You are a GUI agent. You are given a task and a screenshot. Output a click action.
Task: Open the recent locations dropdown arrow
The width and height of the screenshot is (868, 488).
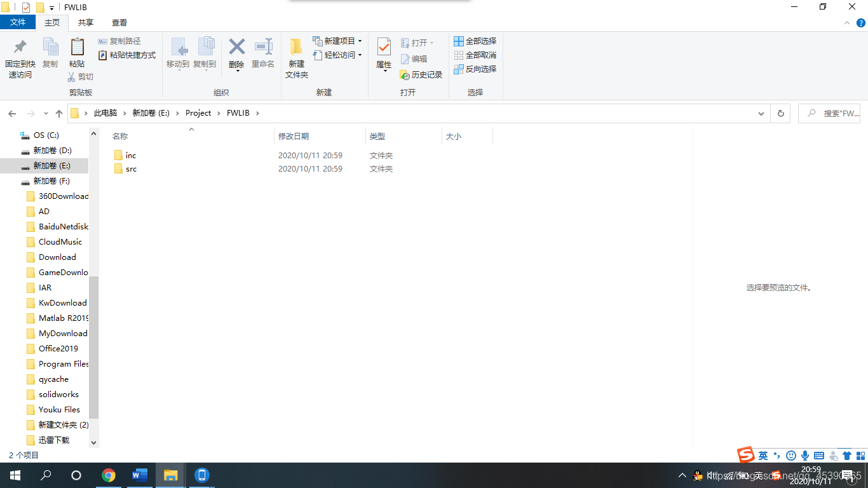click(46, 113)
